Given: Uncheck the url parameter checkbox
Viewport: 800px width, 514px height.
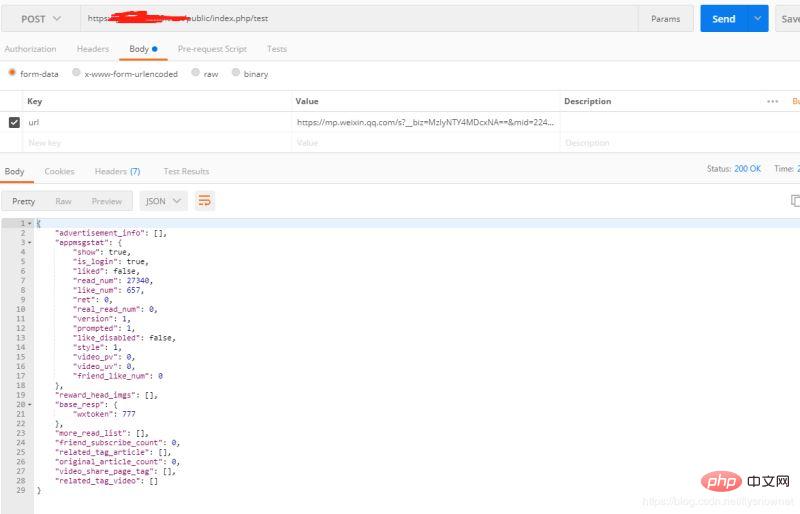Looking at the screenshot, I should [14, 123].
